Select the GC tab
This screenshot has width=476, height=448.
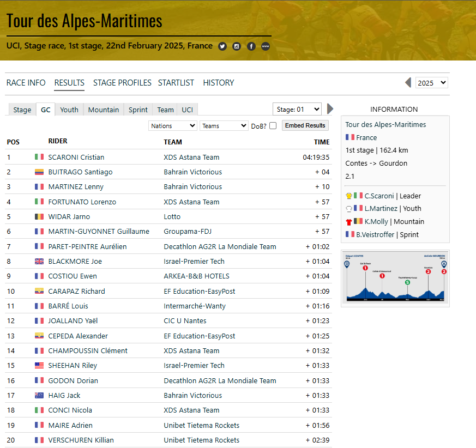tap(46, 110)
